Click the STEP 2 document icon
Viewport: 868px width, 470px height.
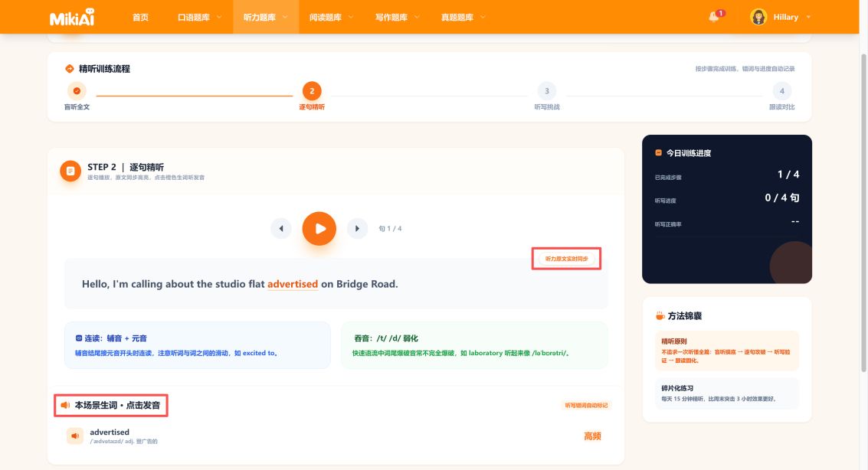[70, 171]
